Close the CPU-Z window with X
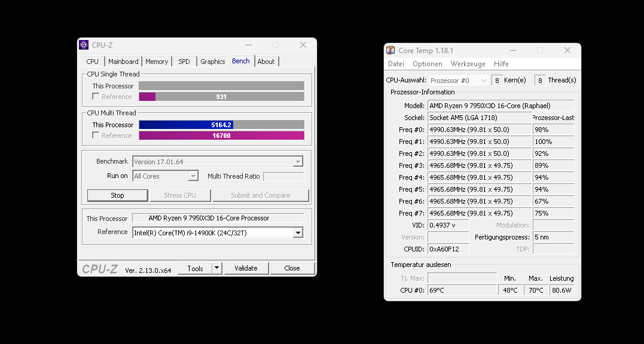 point(303,45)
